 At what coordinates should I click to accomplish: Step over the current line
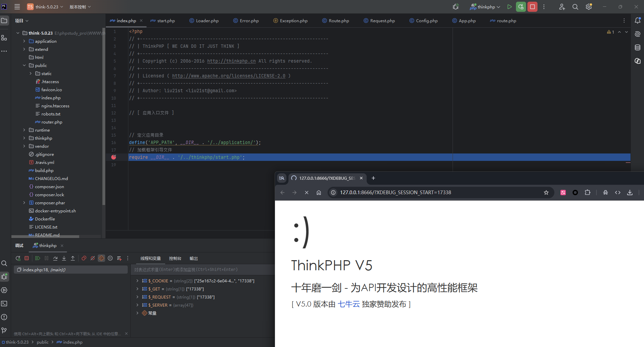55,258
